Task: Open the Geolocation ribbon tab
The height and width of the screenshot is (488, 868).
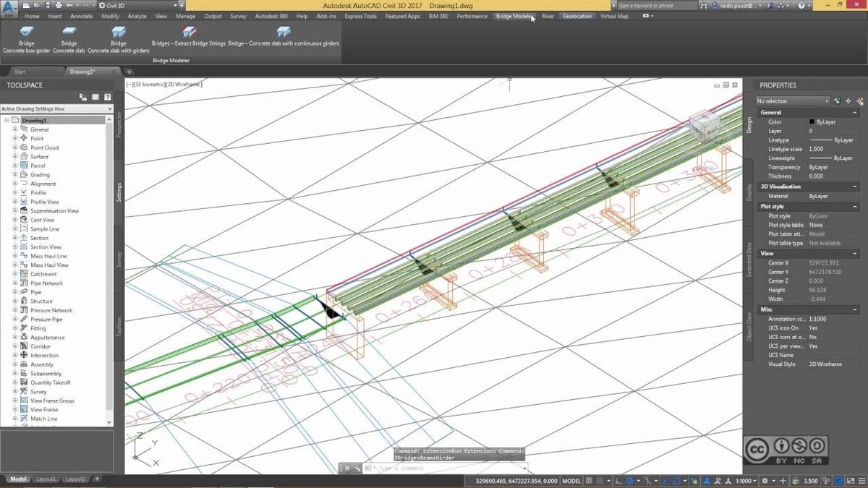Action: (x=577, y=16)
